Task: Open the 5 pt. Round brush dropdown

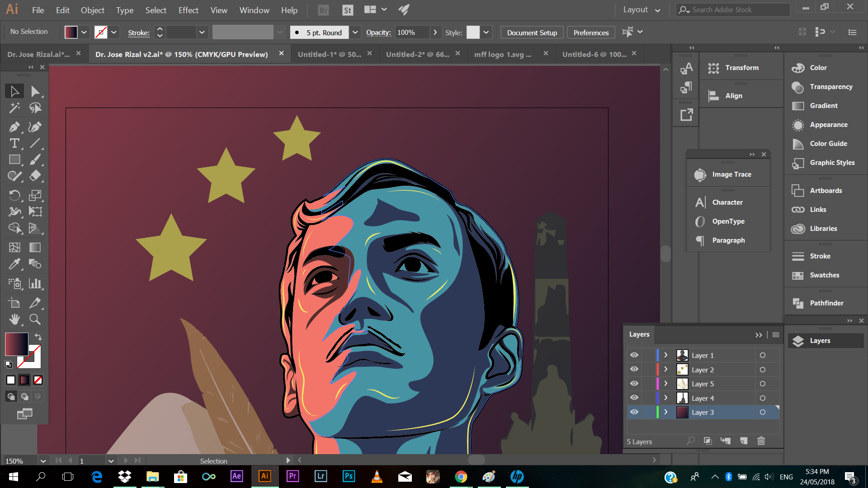Action: click(x=355, y=32)
